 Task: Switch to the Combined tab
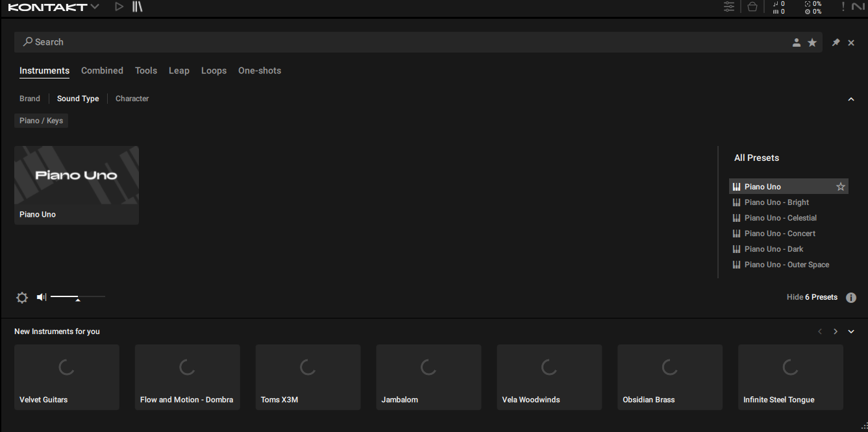point(102,71)
